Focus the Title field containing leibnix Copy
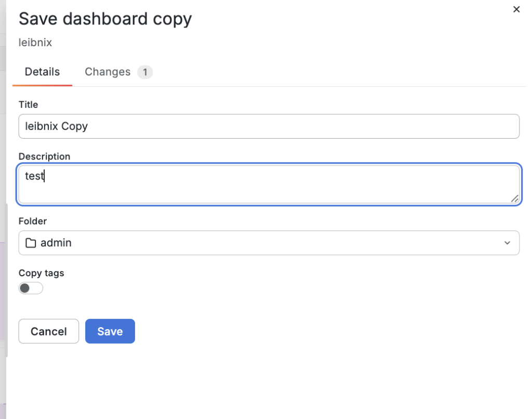Image resolution: width=532 pixels, height=419 pixels. click(269, 126)
